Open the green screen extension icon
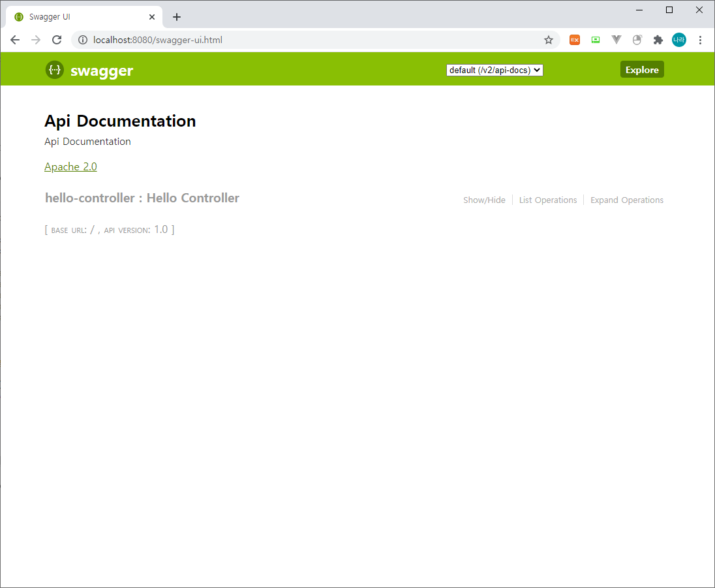 596,40
